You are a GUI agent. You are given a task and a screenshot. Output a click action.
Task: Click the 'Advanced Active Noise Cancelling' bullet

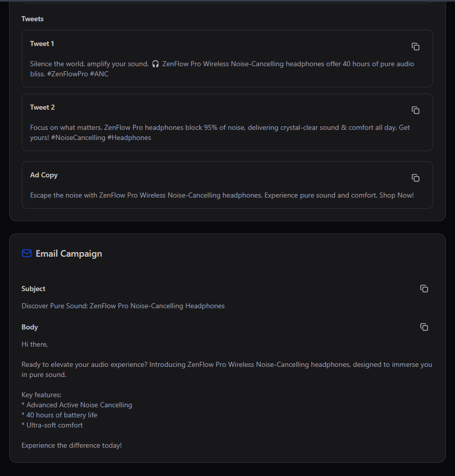click(x=77, y=405)
